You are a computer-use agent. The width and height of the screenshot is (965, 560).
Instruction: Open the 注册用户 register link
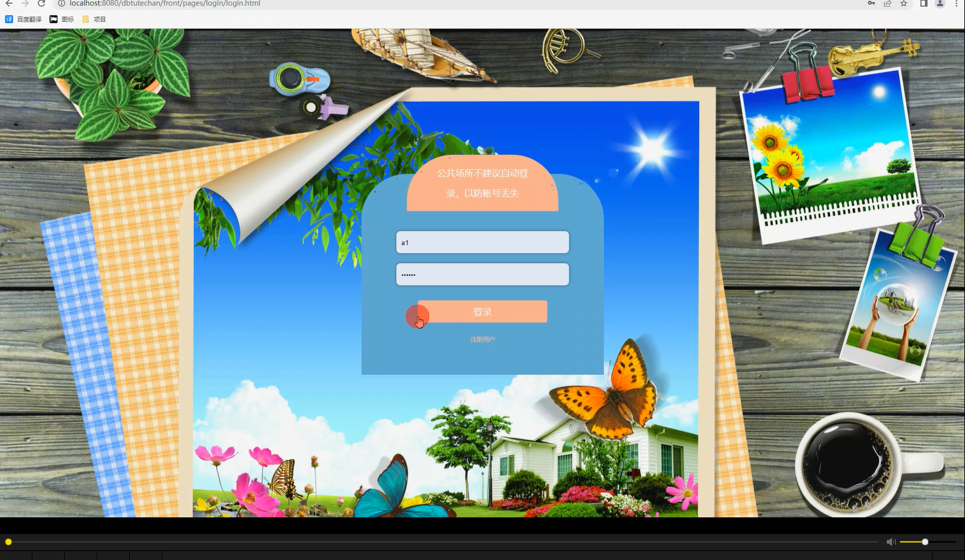[x=482, y=339]
